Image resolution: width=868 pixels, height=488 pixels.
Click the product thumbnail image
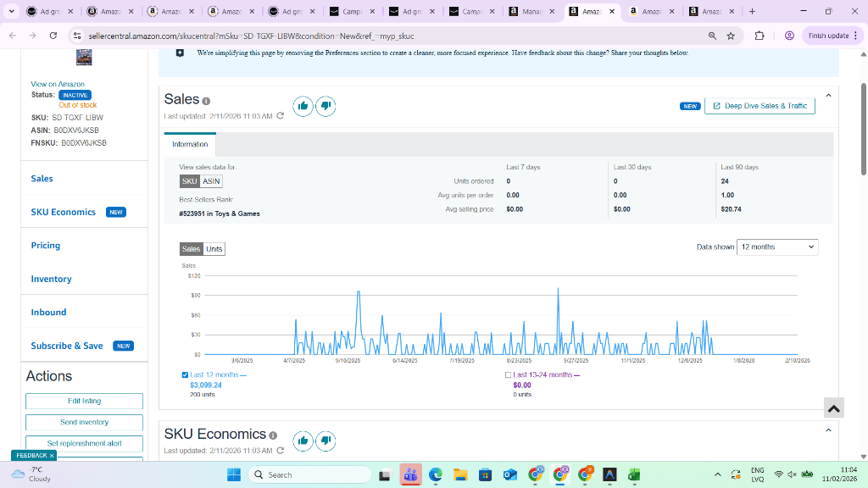tap(84, 57)
